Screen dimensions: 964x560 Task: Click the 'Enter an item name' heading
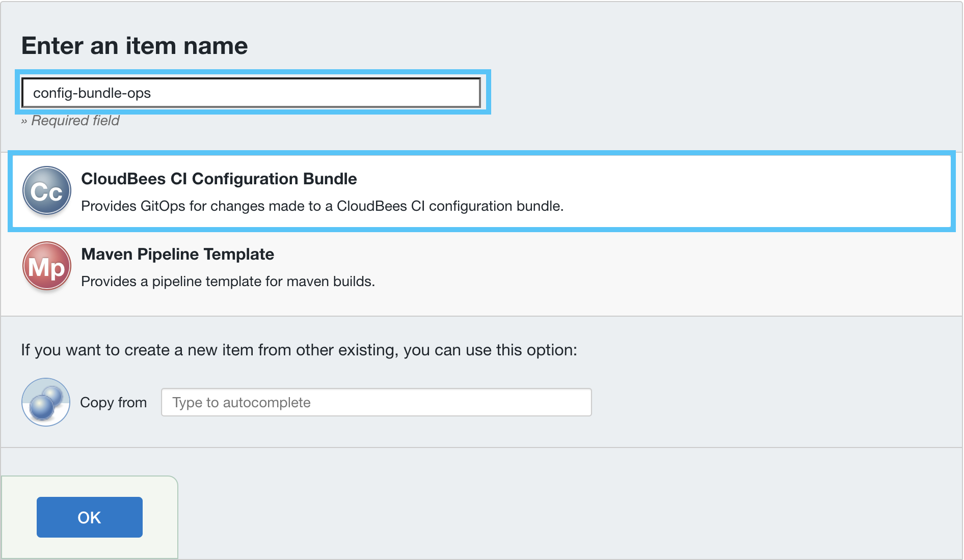pos(135,46)
